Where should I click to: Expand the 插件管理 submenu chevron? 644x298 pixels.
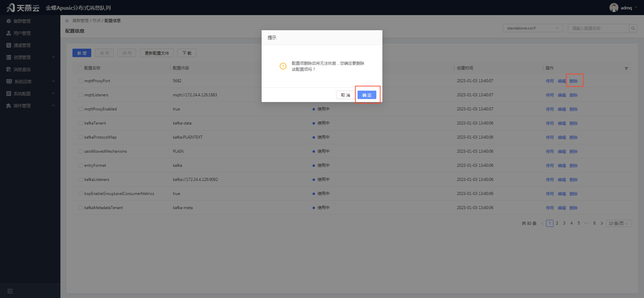(x=53, y=106)
